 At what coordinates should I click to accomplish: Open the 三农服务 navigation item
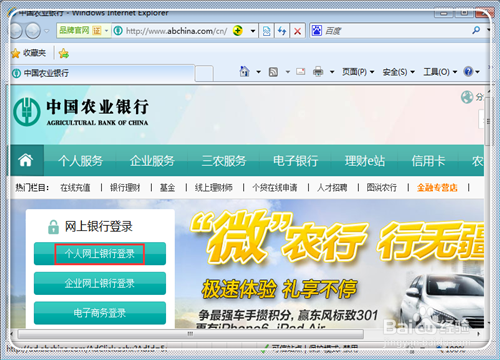(x=224, y=161)
